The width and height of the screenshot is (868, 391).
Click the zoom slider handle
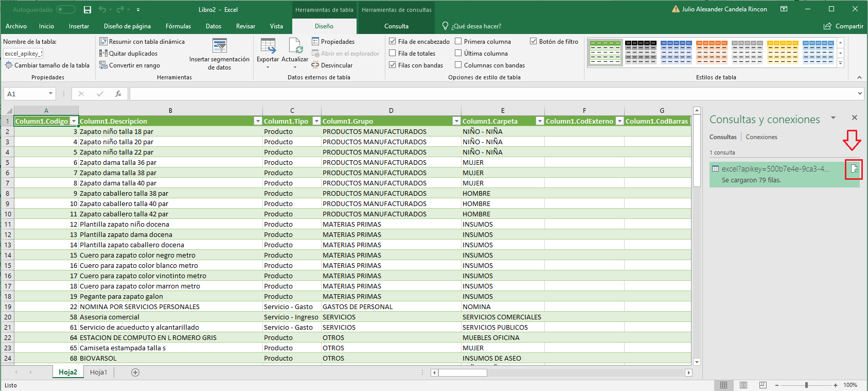(x=806, y=385)
